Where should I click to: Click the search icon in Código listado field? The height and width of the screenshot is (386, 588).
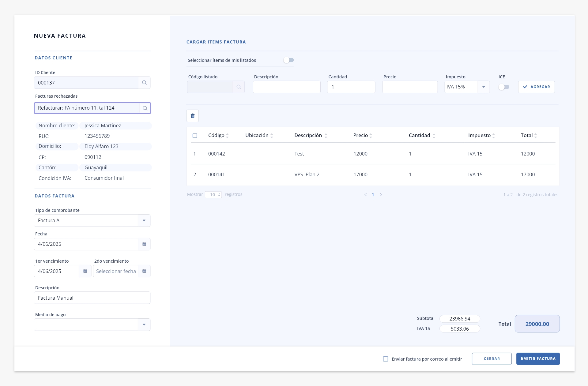(239, 87)
